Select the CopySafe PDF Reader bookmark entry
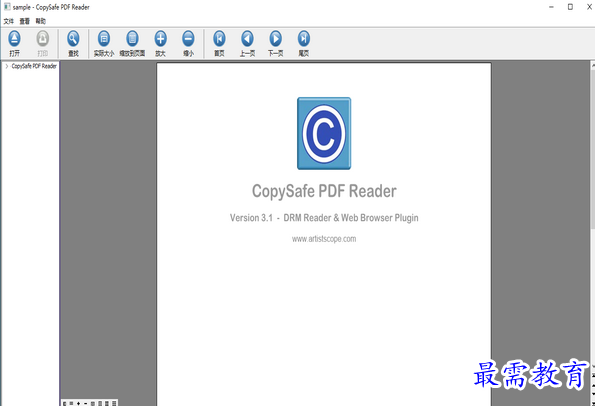This screenshot has height=406, width=595. pos(34,66)
